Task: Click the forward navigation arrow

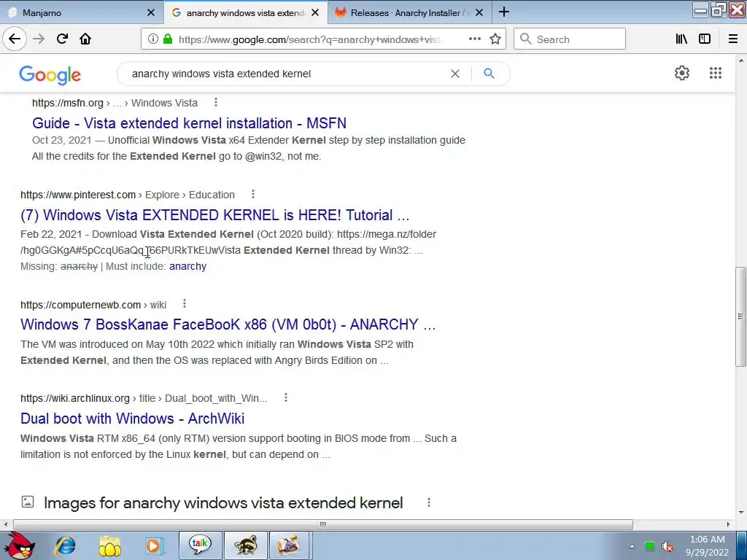Action: pyautogui.click(x=39, y=39)
